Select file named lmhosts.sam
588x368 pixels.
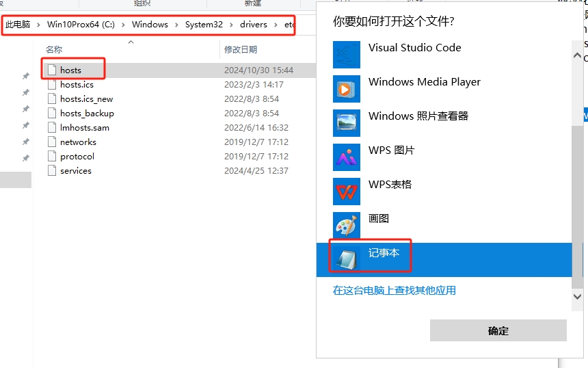pos(85,127)
